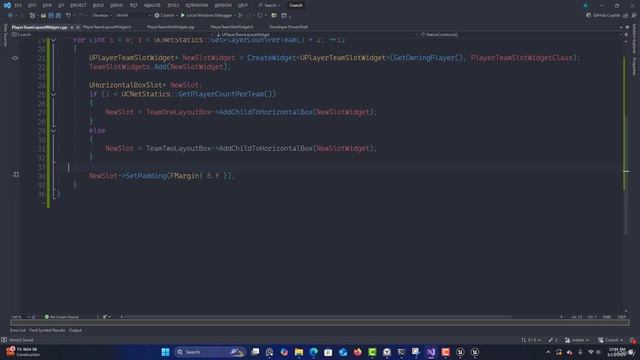Click the Visual Studio taskbar icon
Image resolution: width=640 pixels, height=360 pixels.
click(x=431, y=352)
